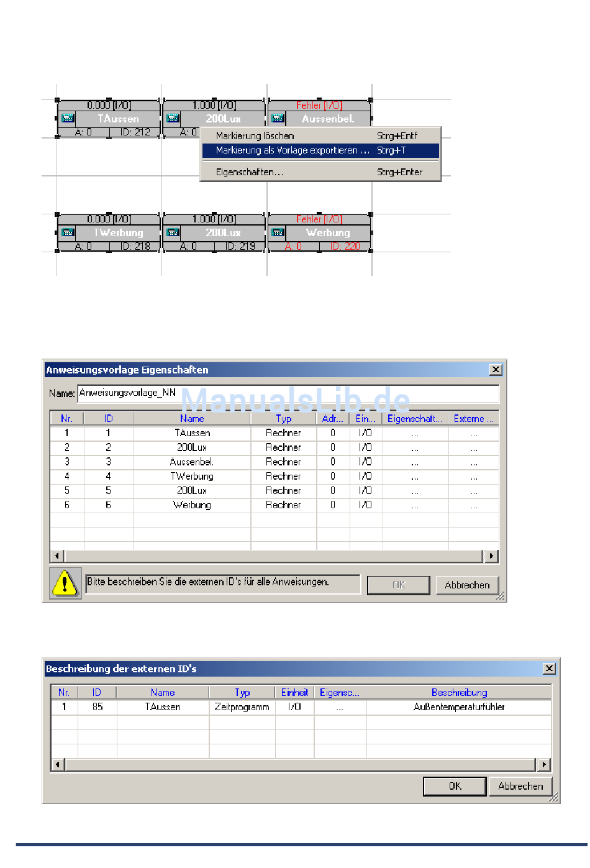Click the TWerbung block icon
Viewport: 590px width, 868px height.
coord(68,232)
